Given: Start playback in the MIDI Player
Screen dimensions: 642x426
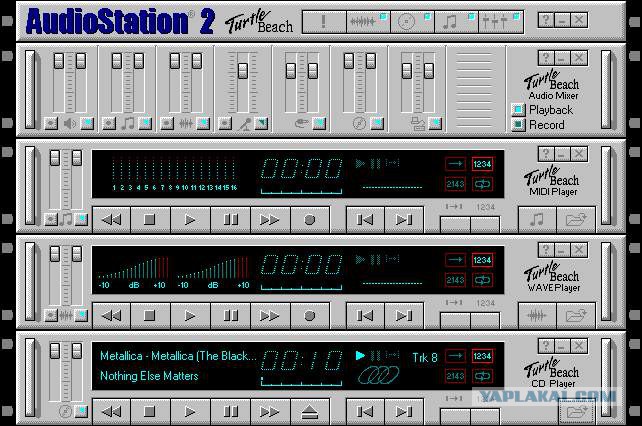Looking at the screenshot, I should point(190,220).
